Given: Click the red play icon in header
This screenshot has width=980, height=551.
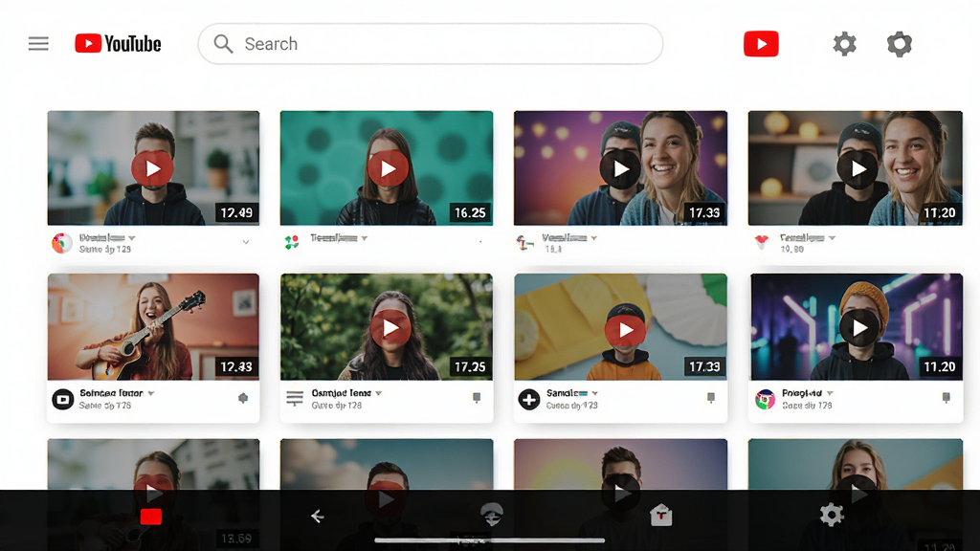Looking at the screenshot, I should tap(761, 44).
